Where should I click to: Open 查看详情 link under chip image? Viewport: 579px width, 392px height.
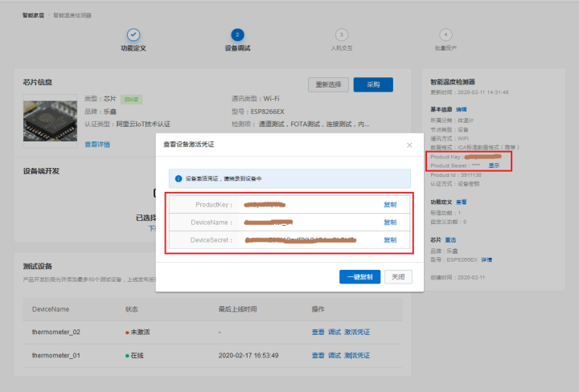(x=97, y=145)
